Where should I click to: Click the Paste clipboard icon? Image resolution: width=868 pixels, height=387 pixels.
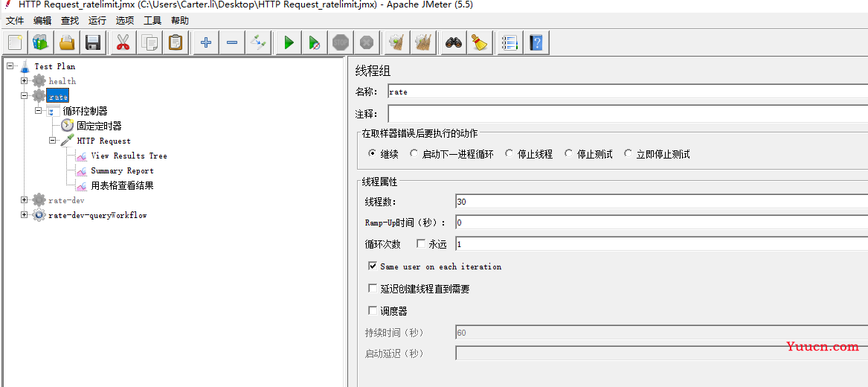[175, 42]
